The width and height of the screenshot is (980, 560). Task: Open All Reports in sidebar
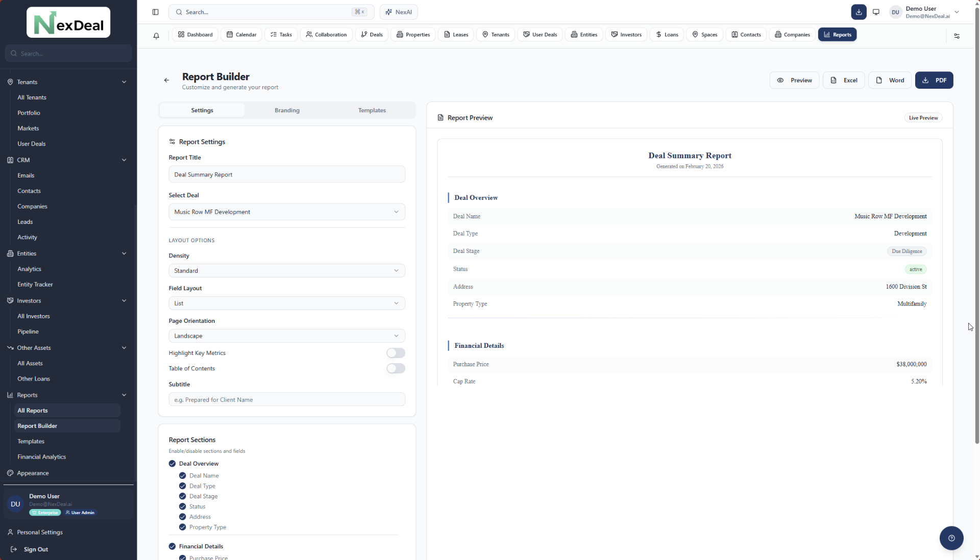pos(67,411)
